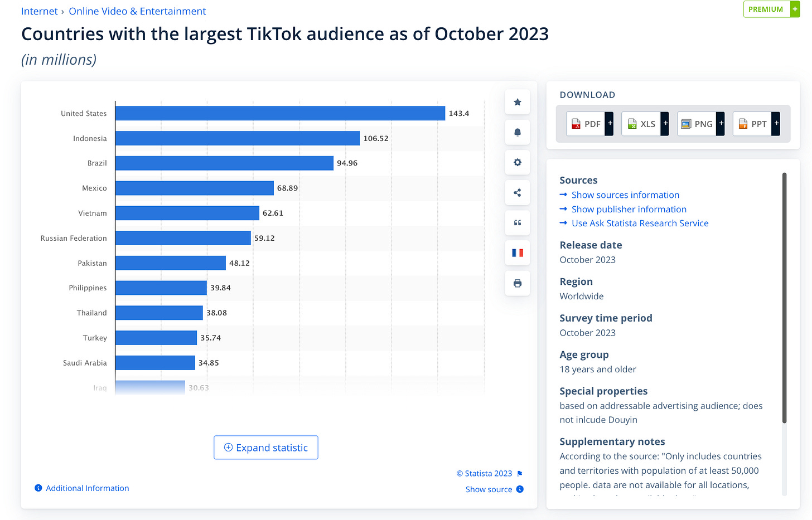Download the statistic as PDF

pos(586,123)
